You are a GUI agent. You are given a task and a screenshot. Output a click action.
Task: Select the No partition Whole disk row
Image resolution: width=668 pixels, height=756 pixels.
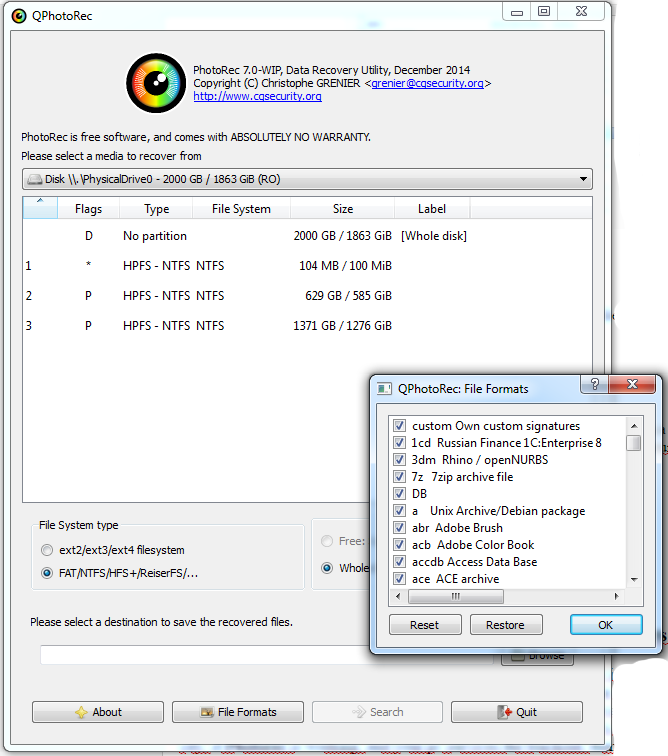[307, 236]
